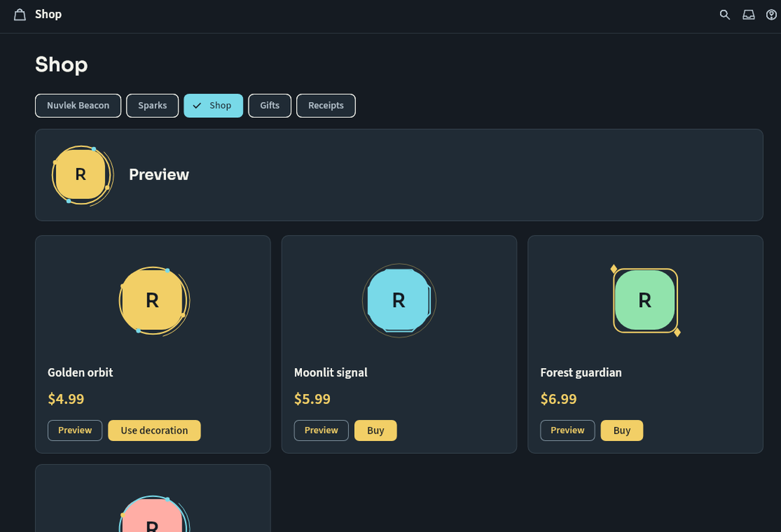Preview the Moonlit signal decoration

coord(322,431)
